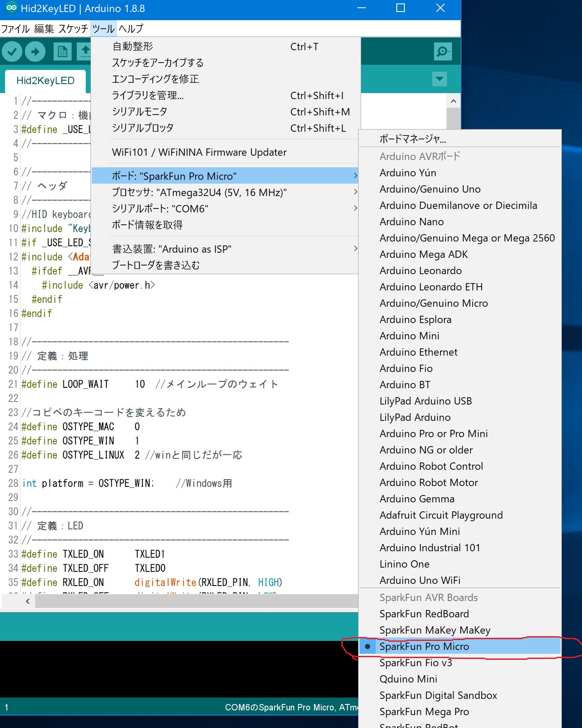Click the Verify checkmark toolbar icon
The height and width of the screenshot is (728, 582).
[x=12, y=52]
